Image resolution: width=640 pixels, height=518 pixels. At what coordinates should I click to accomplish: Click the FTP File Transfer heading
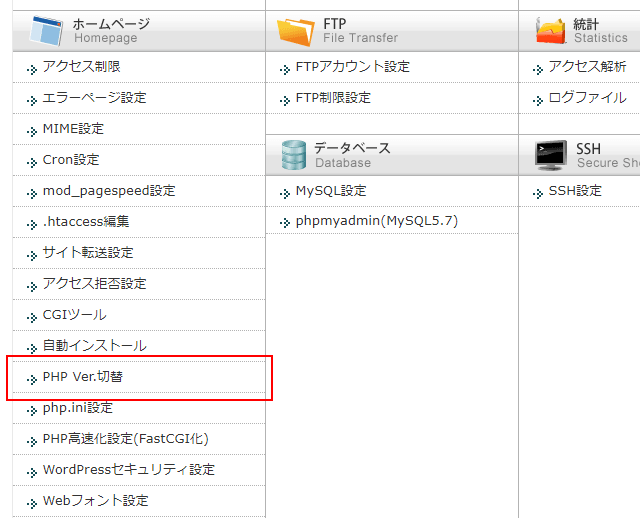360,30
